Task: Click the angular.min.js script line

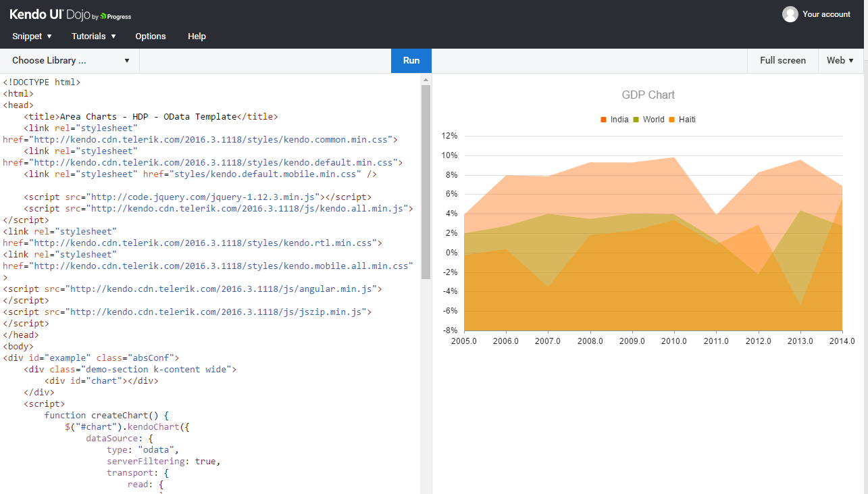Action: [x=193, y=289]
